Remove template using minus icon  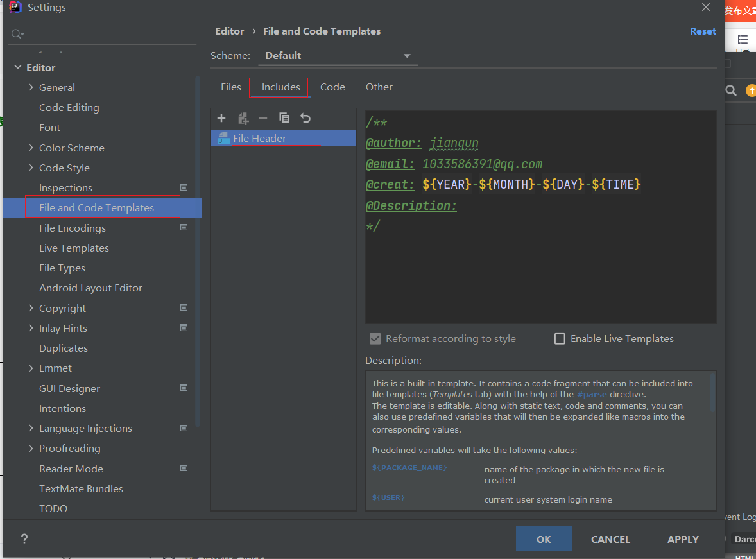pyautogui.click(x=263, y=118)
